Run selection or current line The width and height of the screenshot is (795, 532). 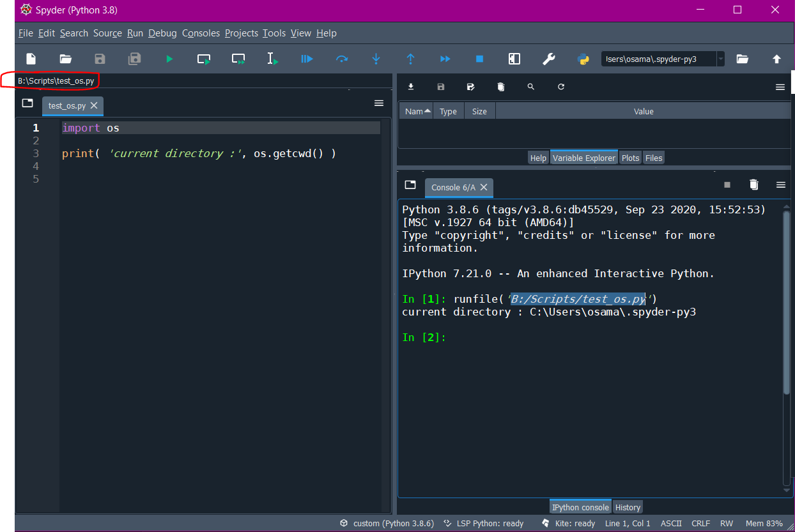pyautogui.click(x=273, y=59)
